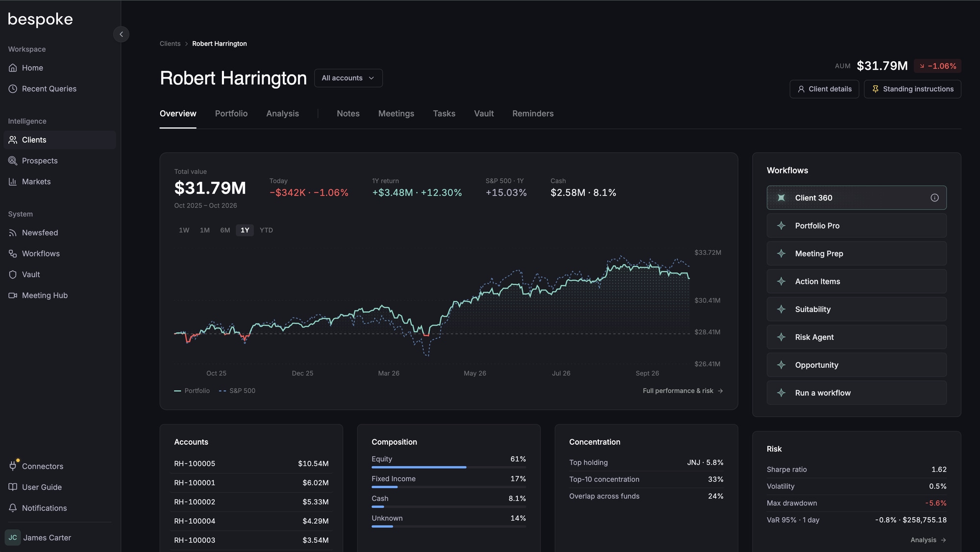980x552 pixels.
Task: Open account row RH-100004
Action: coord(251,521)
